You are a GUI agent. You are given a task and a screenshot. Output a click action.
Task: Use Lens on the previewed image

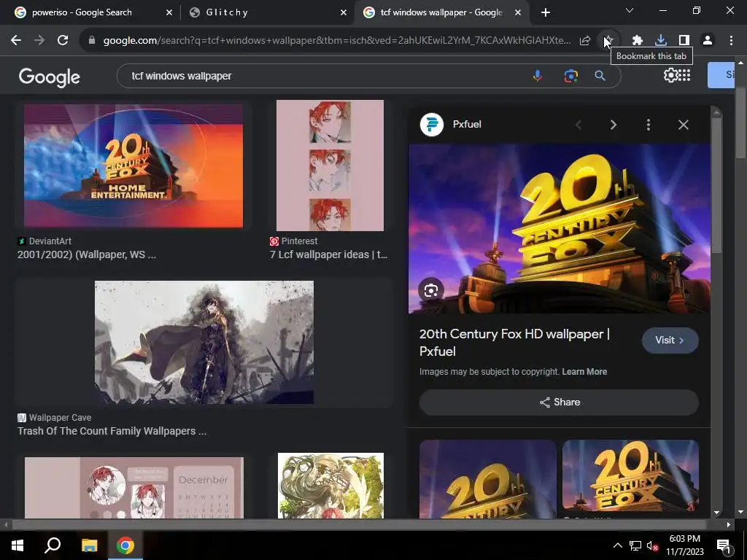pos(431,290)
